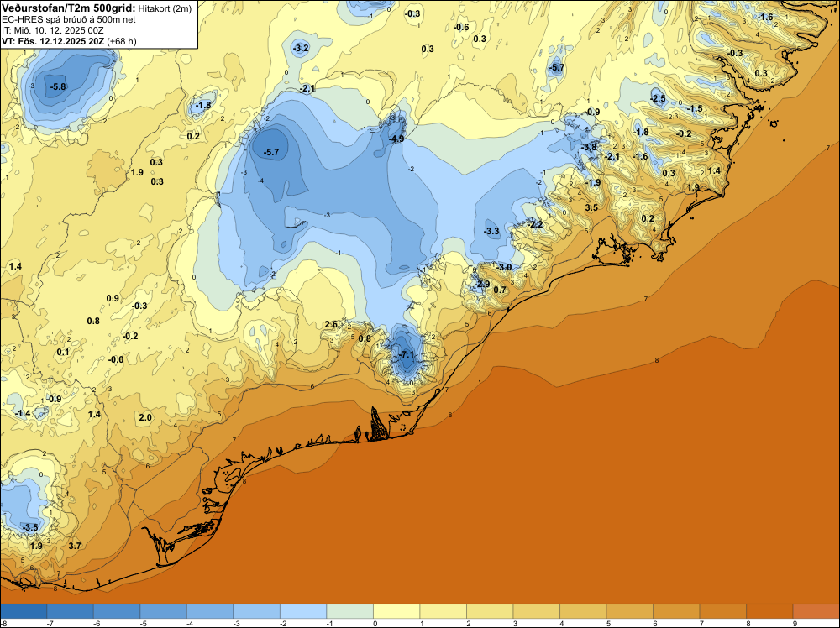This screenshot has width=840, height=628.
Task: Click the -1.9 temperature value on the map
Action: pos(592,182)
